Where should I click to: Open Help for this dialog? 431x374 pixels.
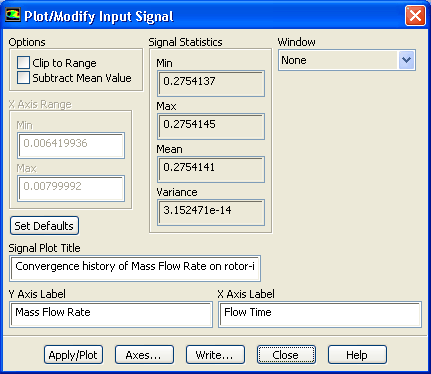point(357,355)
